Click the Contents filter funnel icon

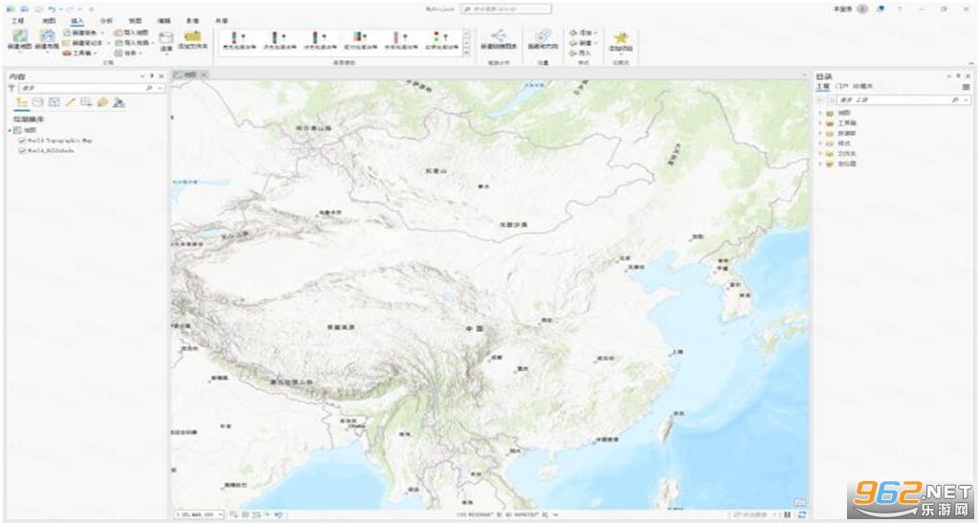[x=11, y=89]
